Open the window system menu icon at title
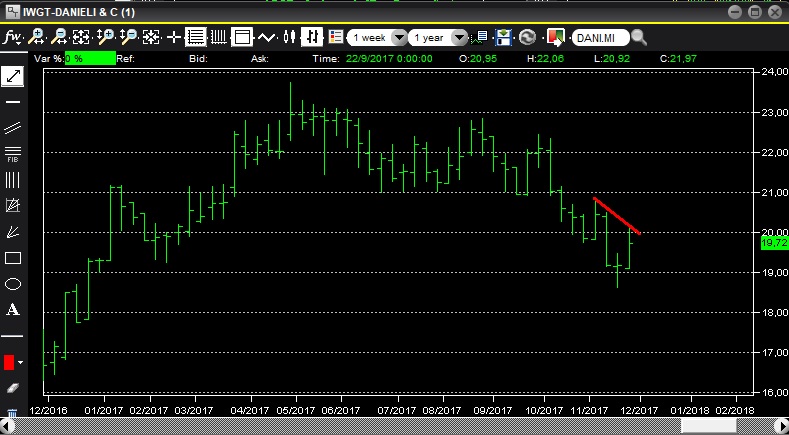The height and width of the screenshot is (435, 789). tap(13, 11)
